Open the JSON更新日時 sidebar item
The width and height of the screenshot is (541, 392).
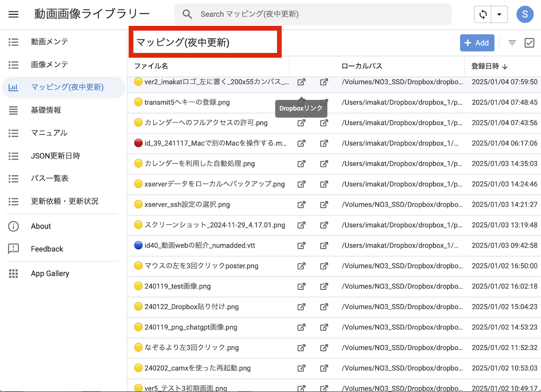[55, 156]
